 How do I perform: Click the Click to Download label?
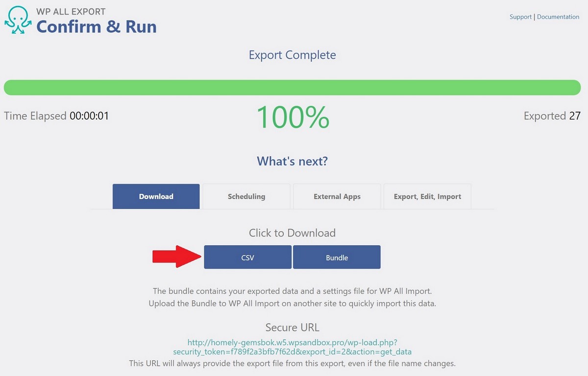click(x=292, y=233)
